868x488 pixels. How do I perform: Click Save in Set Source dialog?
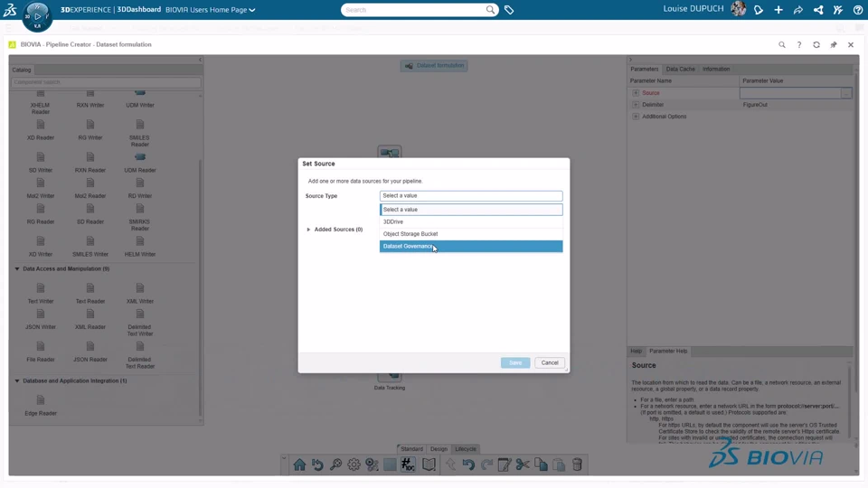pyautogui.click(x=515, y=363)
